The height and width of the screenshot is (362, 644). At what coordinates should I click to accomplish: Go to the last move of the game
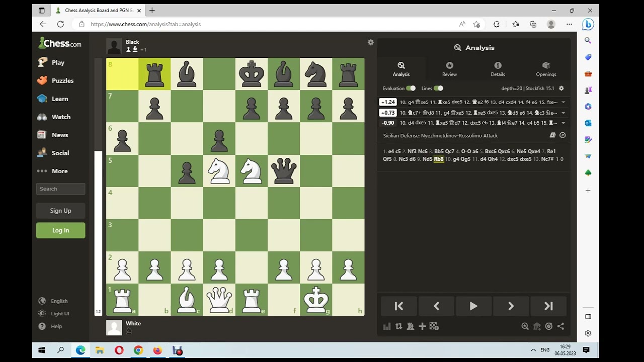click(x=548, y=306)
